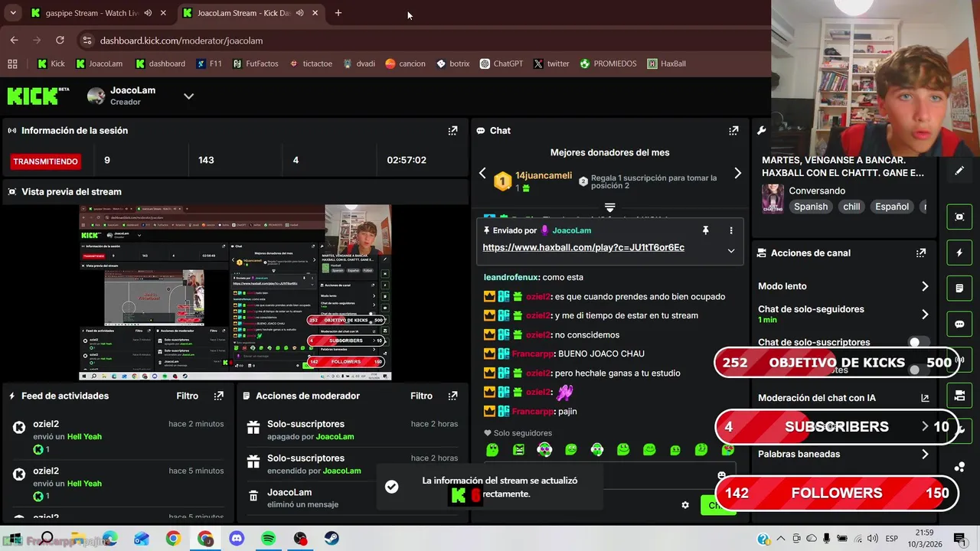The width and height of the screenshot is (980, 551).
Task: Pop out the Chat panel
Action: point(733,131)
